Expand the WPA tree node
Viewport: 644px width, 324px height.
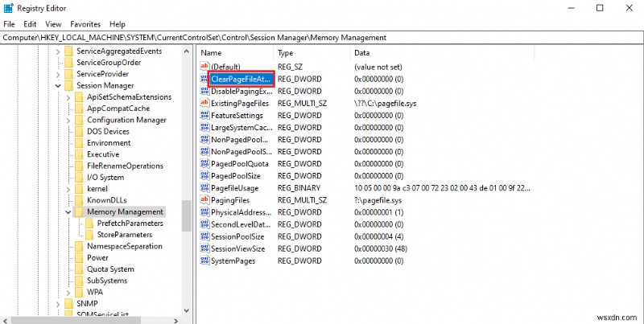68,293
